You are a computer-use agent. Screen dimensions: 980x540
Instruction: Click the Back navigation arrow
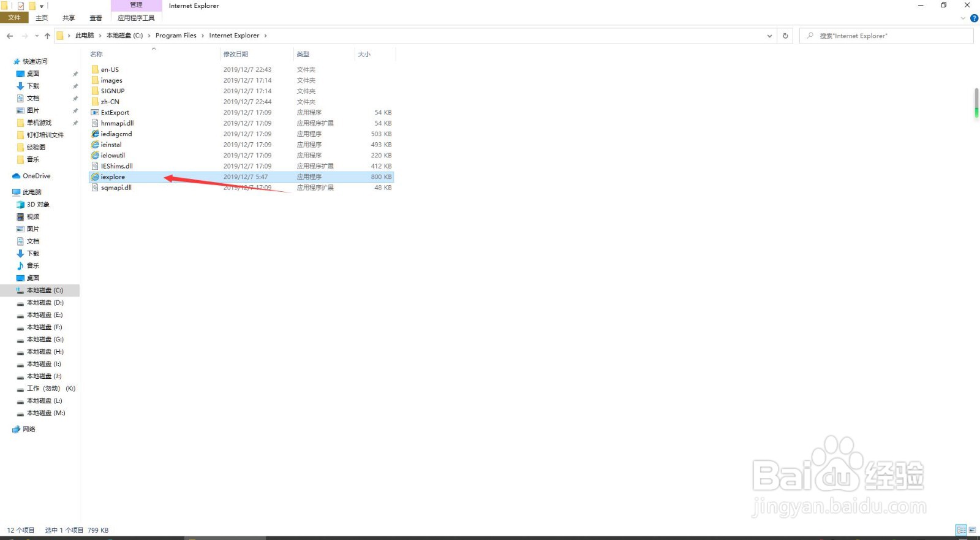(10, 36)
